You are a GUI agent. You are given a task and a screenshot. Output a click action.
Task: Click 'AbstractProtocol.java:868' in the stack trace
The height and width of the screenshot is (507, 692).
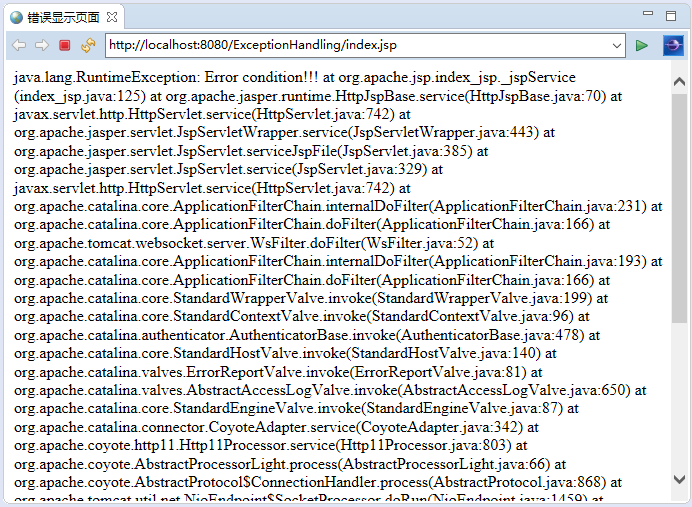coord(517,482)
